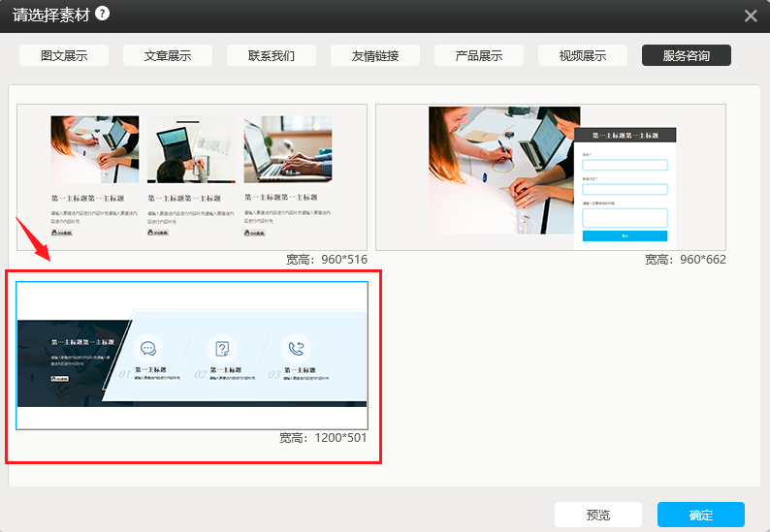Click the question document icon in the third template
The image size is (770, 532).
coord(222,348)
